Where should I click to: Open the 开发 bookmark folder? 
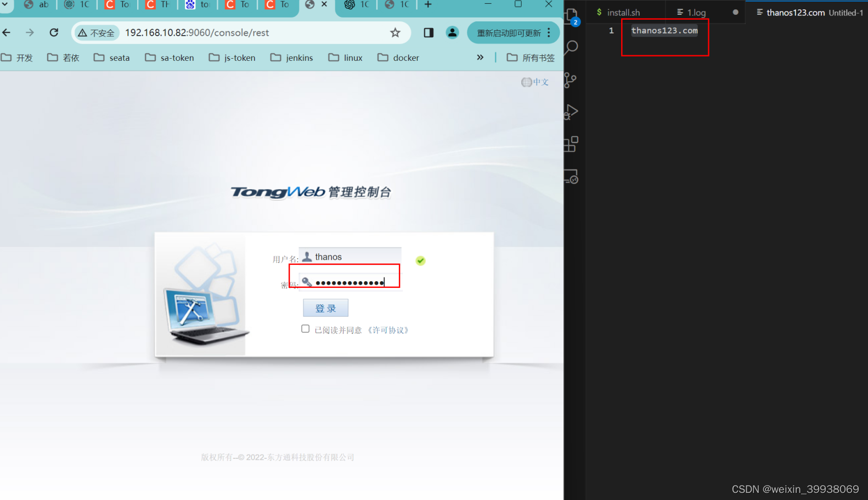[x=17, y=58]
